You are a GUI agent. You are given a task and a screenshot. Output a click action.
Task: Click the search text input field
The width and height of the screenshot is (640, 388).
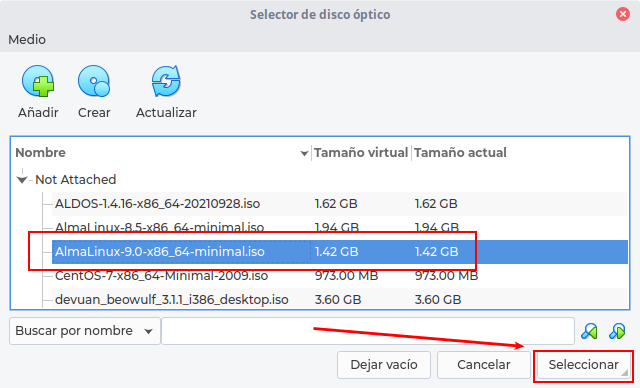pyautogui.click(x=368, y=331)
